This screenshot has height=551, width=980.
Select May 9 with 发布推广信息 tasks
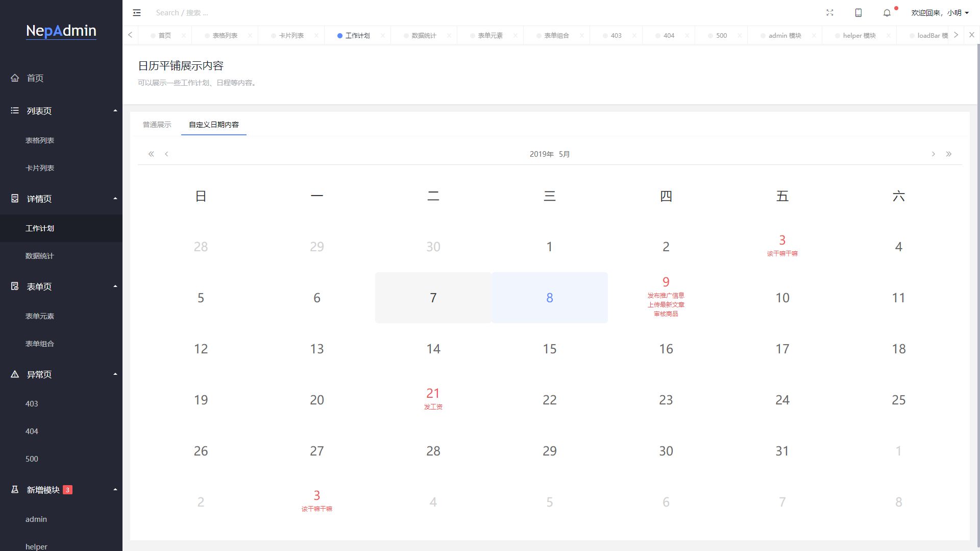click(666, 298)
